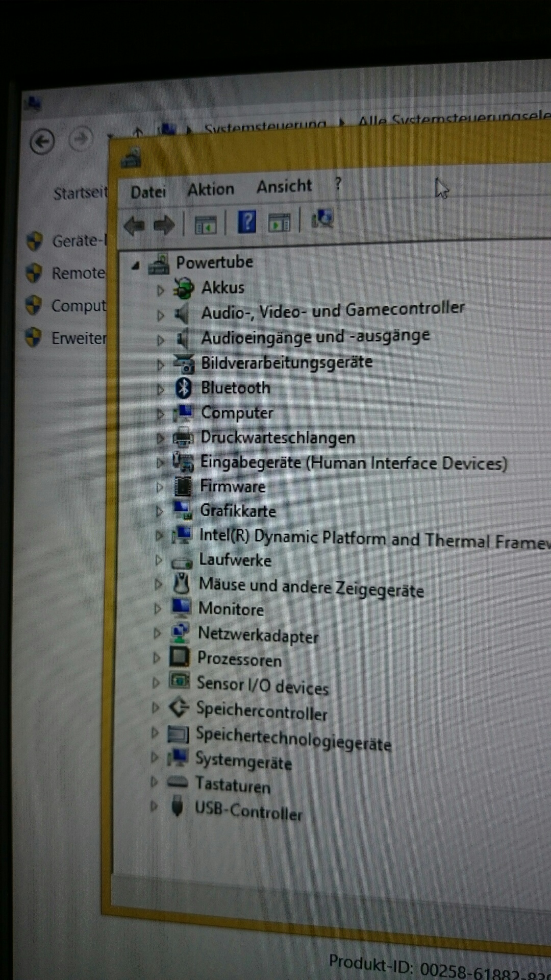The image size is (551, 980).
Task: Select the Speichercontroller tree item
Action: pos(262,710)
